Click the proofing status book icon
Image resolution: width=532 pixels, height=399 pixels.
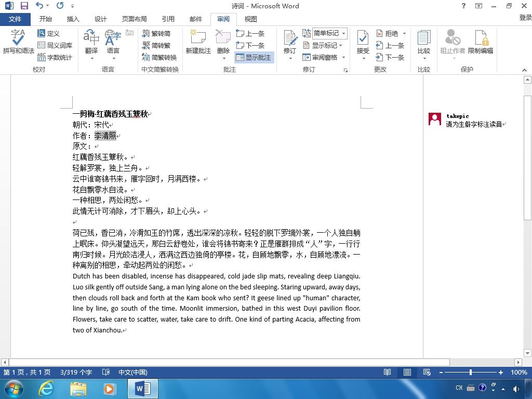coord(106,372)
